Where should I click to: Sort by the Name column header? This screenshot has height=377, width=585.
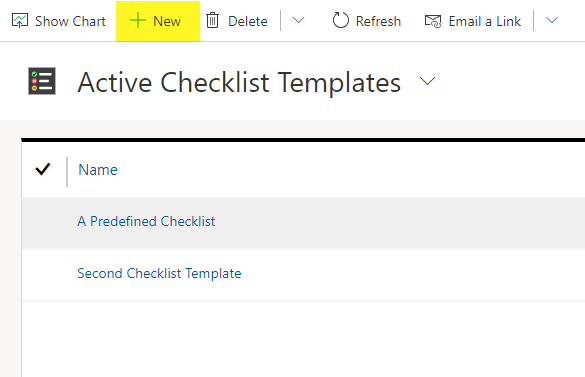[98, 170]
